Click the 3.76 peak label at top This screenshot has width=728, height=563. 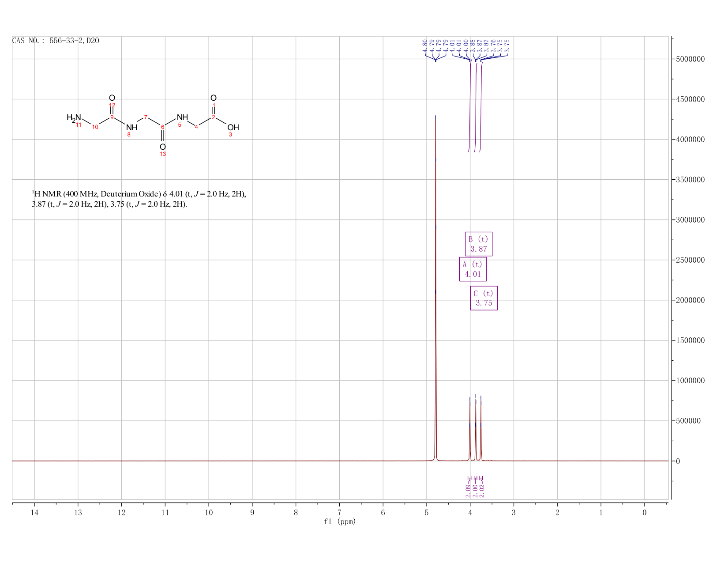[x=493, y=45]
